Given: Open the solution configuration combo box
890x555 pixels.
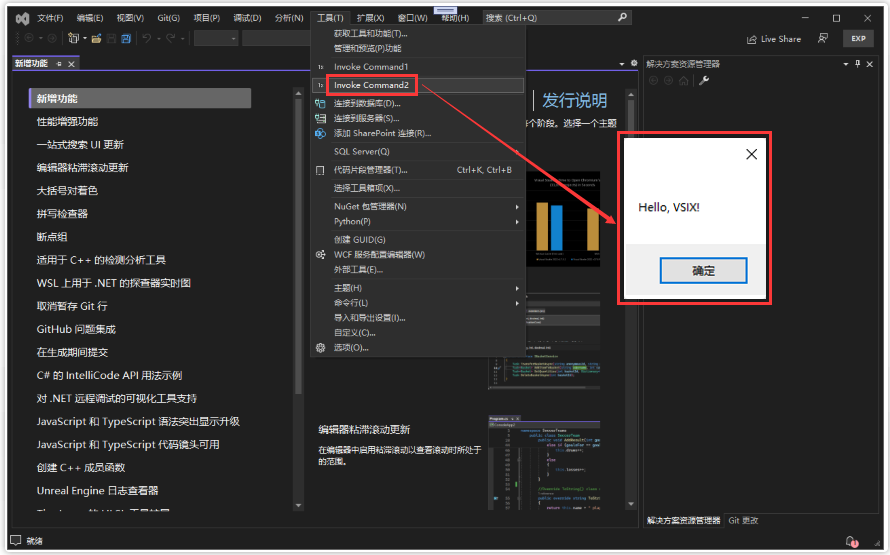Looking at the screenshot, I should click(216, 38).
